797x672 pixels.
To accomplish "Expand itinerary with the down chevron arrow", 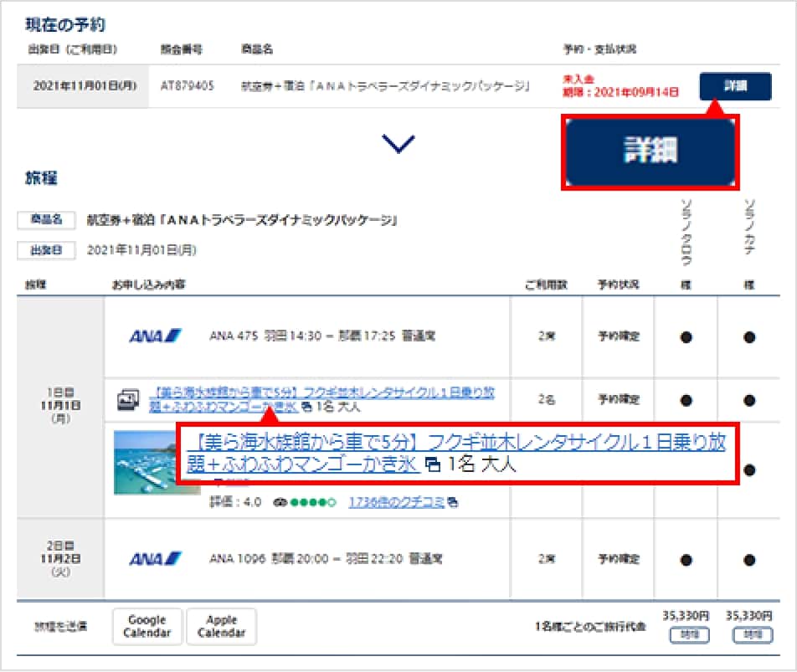I will [398, 145].
